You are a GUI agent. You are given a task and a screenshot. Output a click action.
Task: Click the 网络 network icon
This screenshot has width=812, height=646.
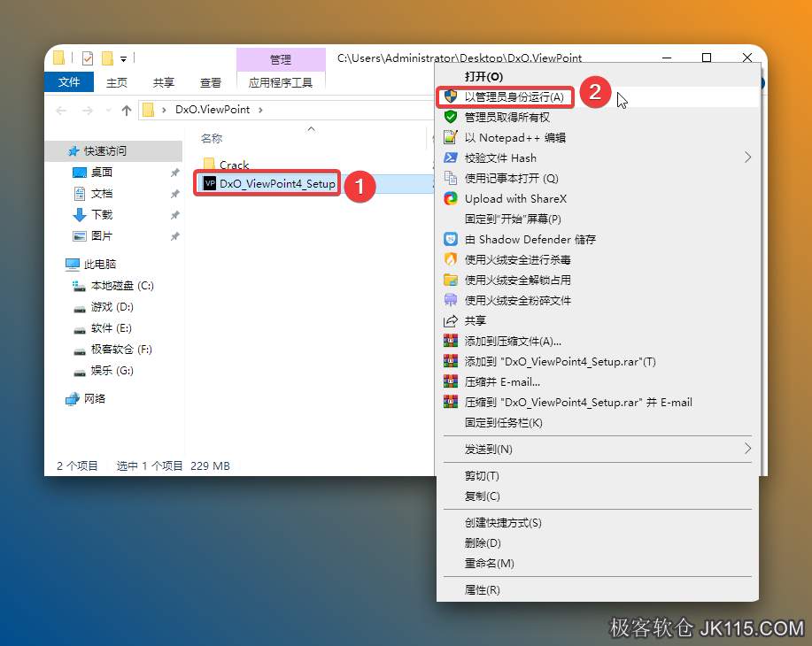point(73,398)
